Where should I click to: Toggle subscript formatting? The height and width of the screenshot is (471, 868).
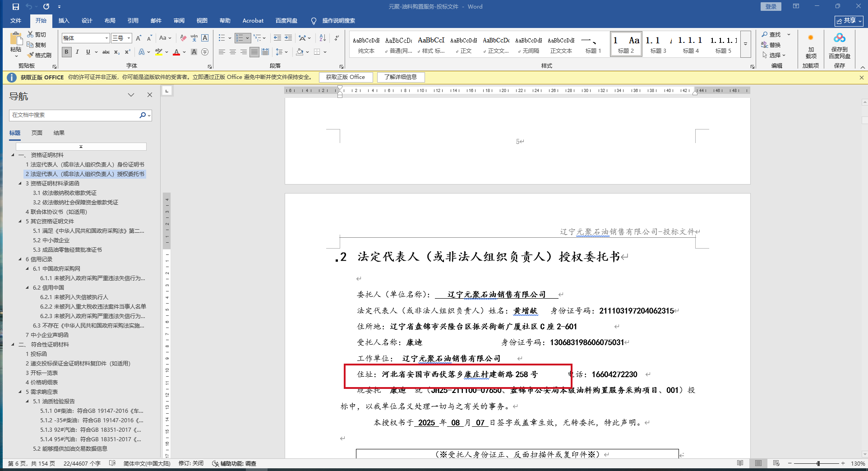tap(117, 52)
